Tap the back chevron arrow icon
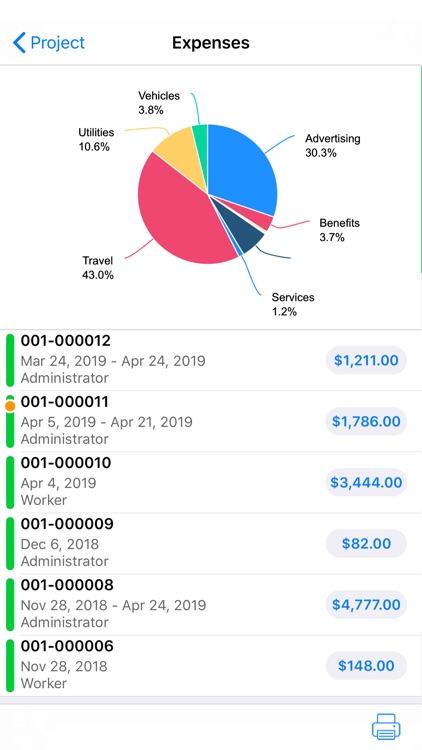Screen dimensions: 422x750 click(19, 43)
